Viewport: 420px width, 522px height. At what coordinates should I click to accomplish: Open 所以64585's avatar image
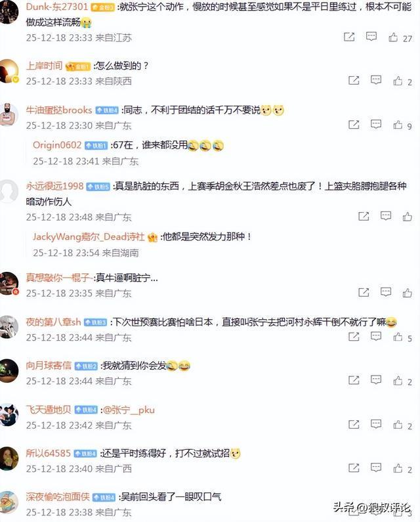click(x=9, y=458)
